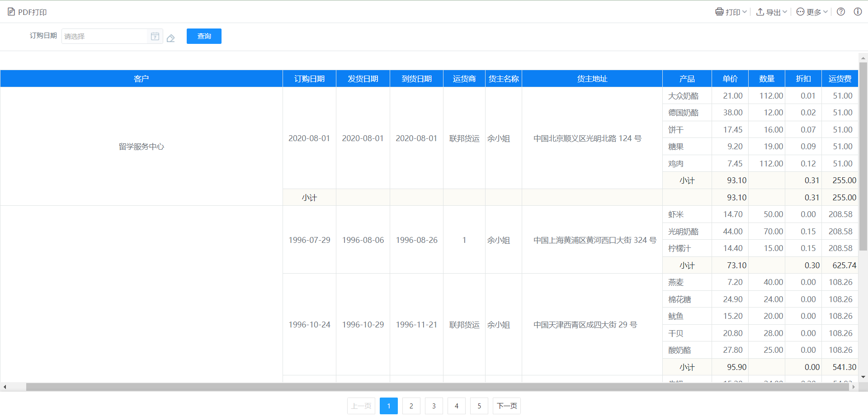Clear the date with the eraser icon
The width and height of the screenshot is (868, 417).
[x=170, y=38]
